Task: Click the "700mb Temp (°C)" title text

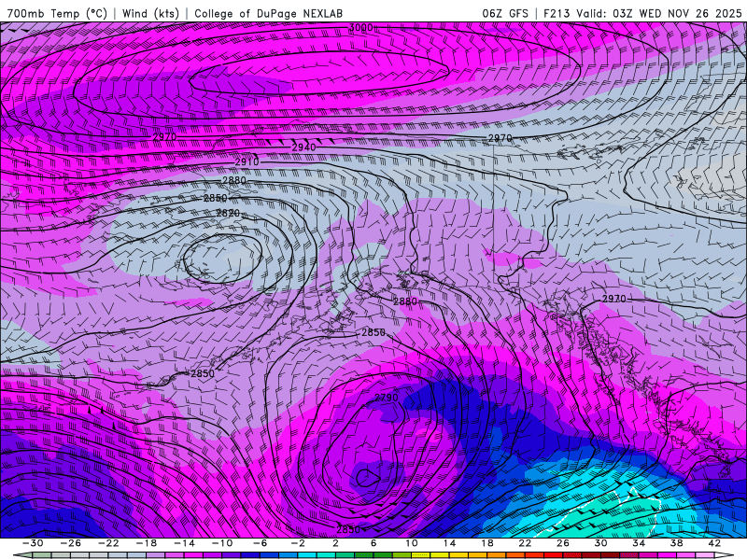Action: (57, 13)
